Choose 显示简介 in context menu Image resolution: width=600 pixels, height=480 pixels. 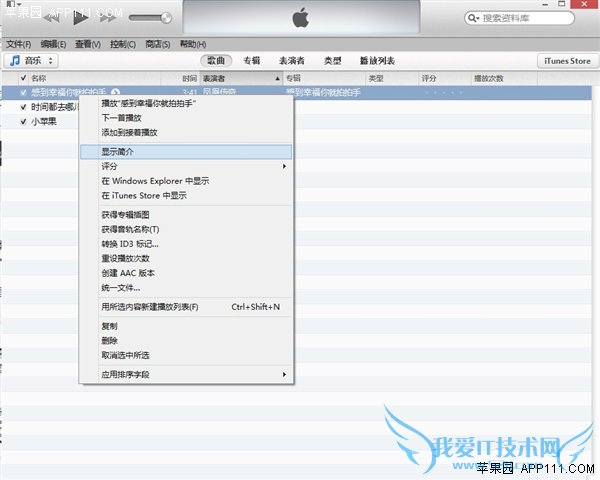(x=186, y=152)
